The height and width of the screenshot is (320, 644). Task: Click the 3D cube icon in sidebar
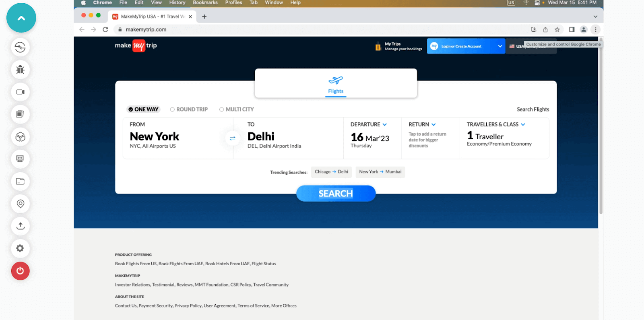[x=20, y=137]
